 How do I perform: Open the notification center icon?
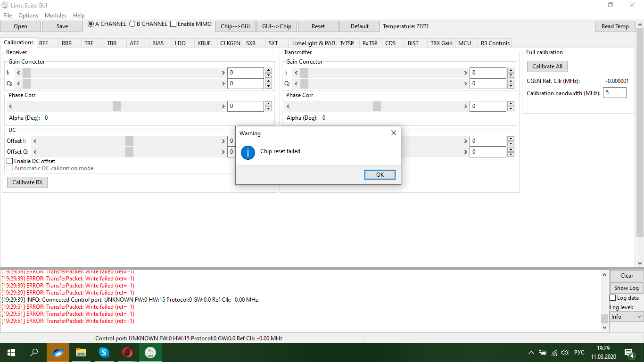point(629,353)
